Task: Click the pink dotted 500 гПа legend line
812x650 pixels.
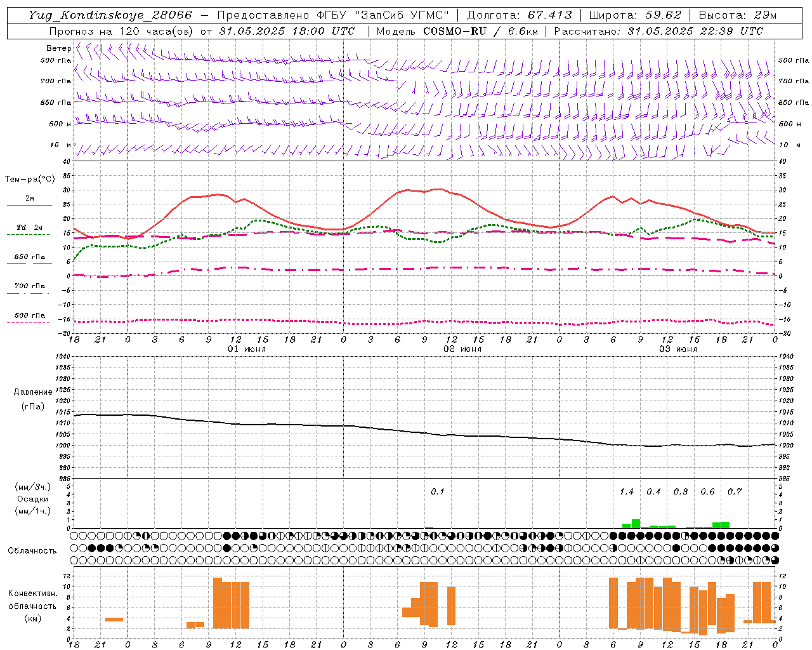Action: pyautogui.click(x=29, y=322)
